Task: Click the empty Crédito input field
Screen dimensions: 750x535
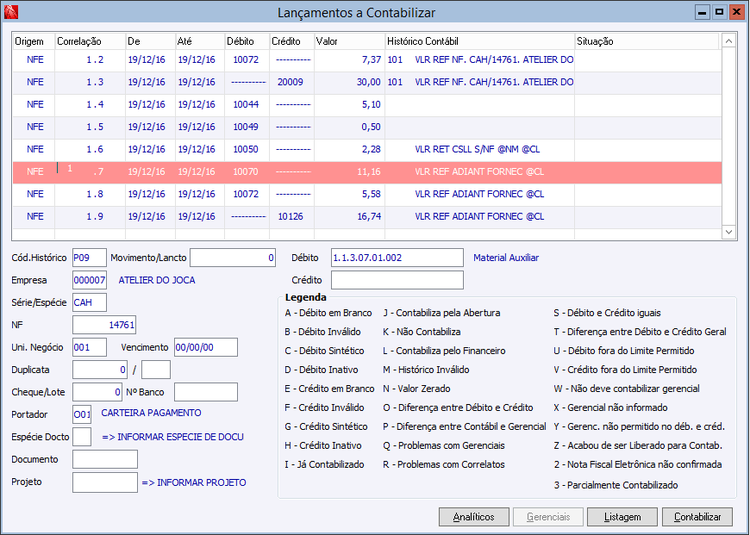Action: click(397, 280)
